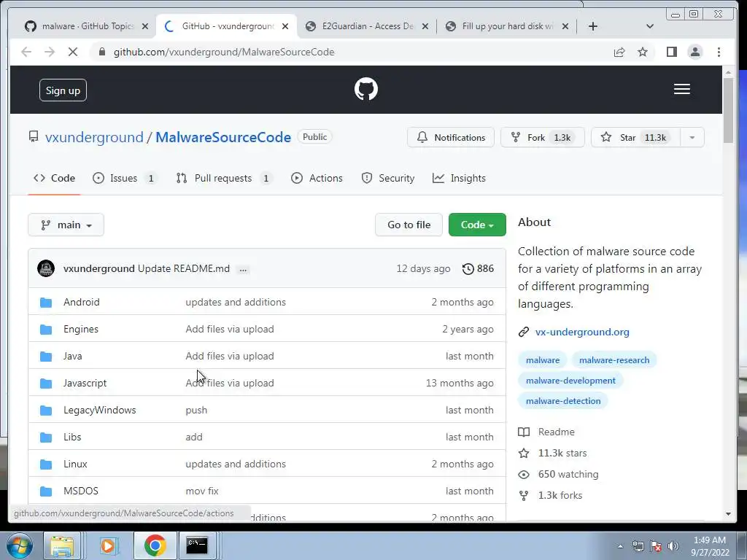Screen dimensions: 747x560
Task: Bookmark this page with the star icon
Action: click(x=643, y=52)
